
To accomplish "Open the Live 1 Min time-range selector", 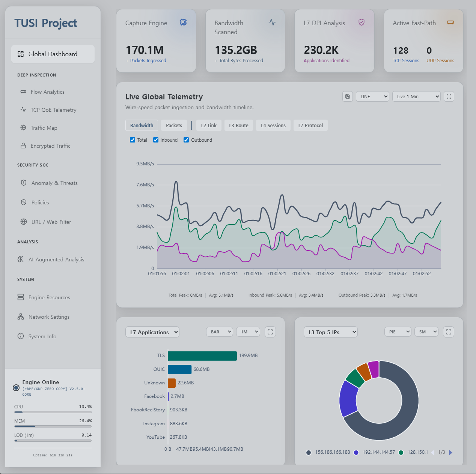I will 416,96.
